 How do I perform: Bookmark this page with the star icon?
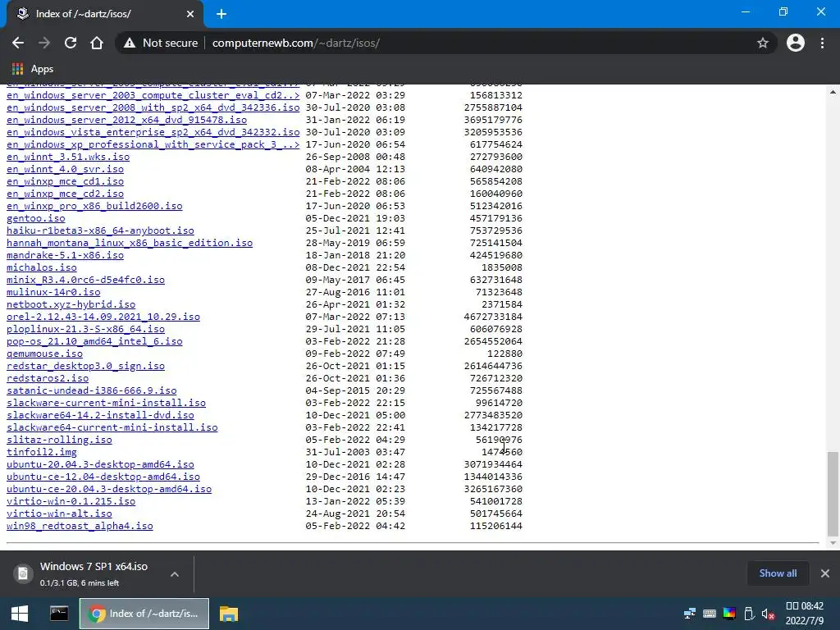[x=762, y=43]
